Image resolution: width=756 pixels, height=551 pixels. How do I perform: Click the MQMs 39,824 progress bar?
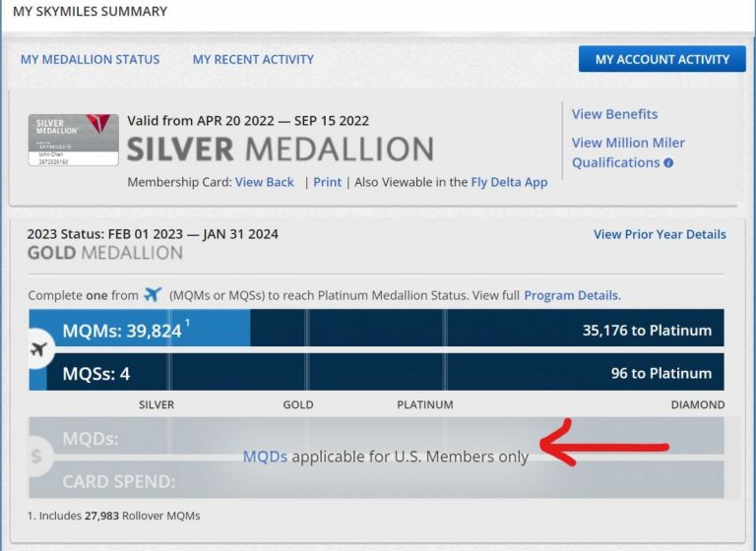(x=376, y=328)
